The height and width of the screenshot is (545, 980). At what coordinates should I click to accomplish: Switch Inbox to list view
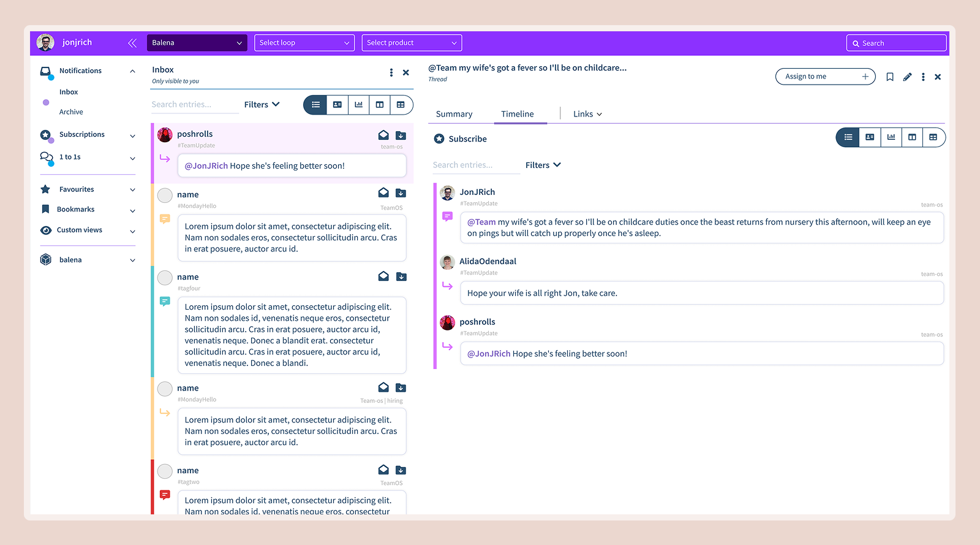tap(315, 105)
